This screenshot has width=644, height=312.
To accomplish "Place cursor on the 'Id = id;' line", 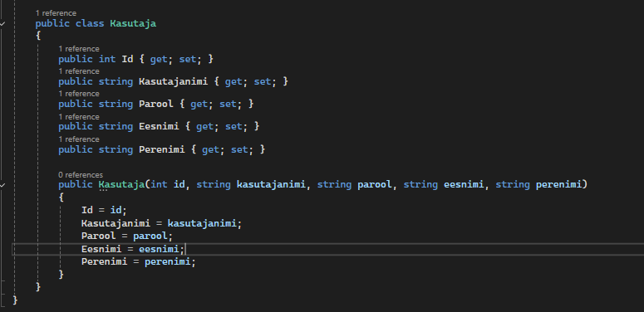I will [104, 210].
